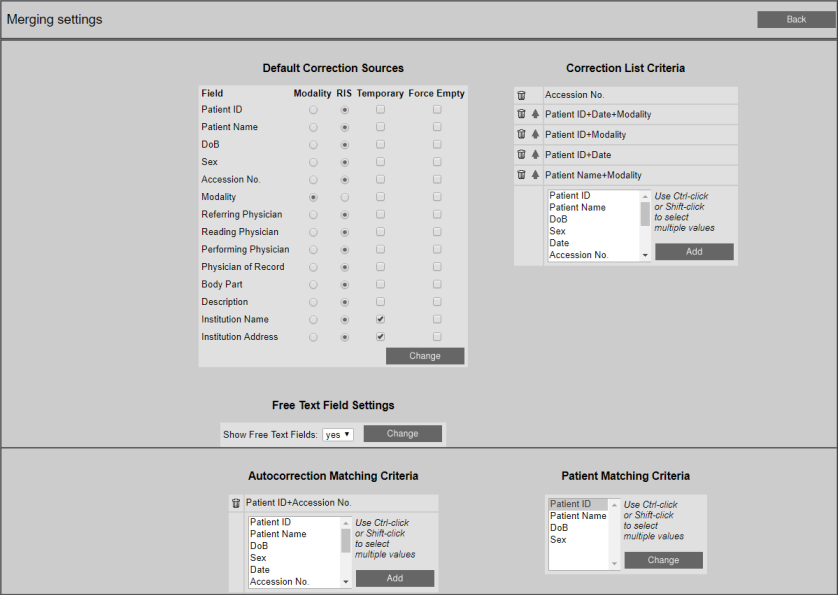This screenshot has height=595, width=838.
Task: Uncheck Temporary for Institution Name
Action: pos(380,320)
